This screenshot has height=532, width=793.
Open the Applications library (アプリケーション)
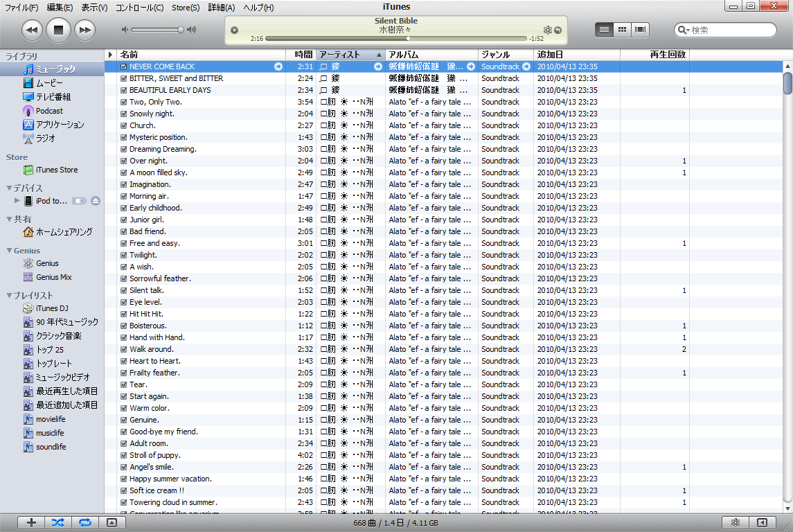[x=60, y=125]
